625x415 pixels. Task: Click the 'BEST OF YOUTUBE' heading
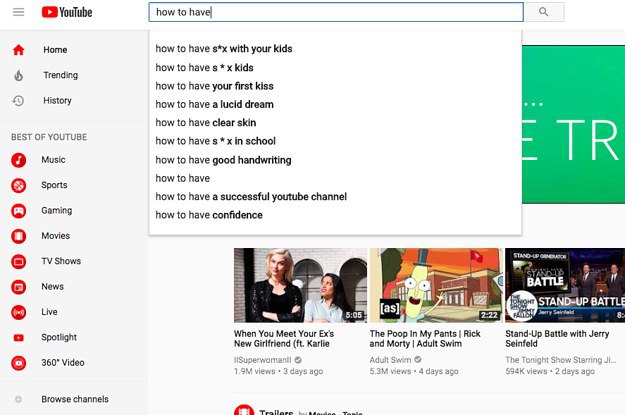49,137
